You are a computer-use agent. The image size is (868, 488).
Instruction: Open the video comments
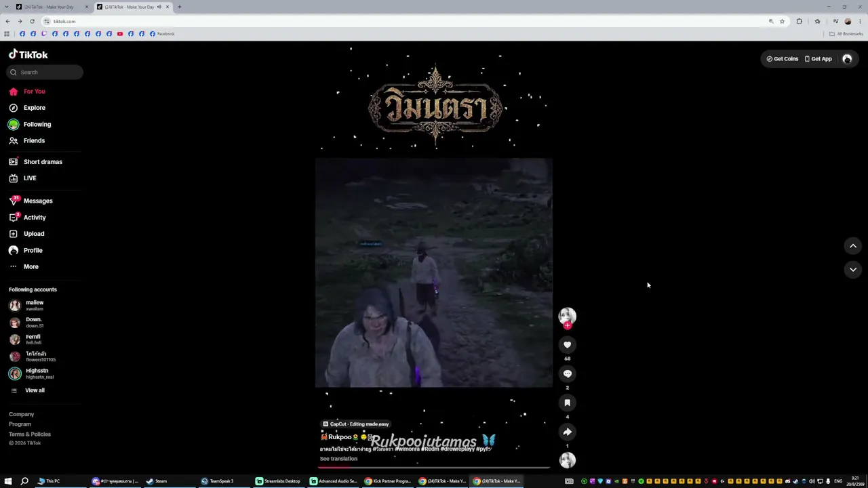pyautogui.click(x=568, y=374)
